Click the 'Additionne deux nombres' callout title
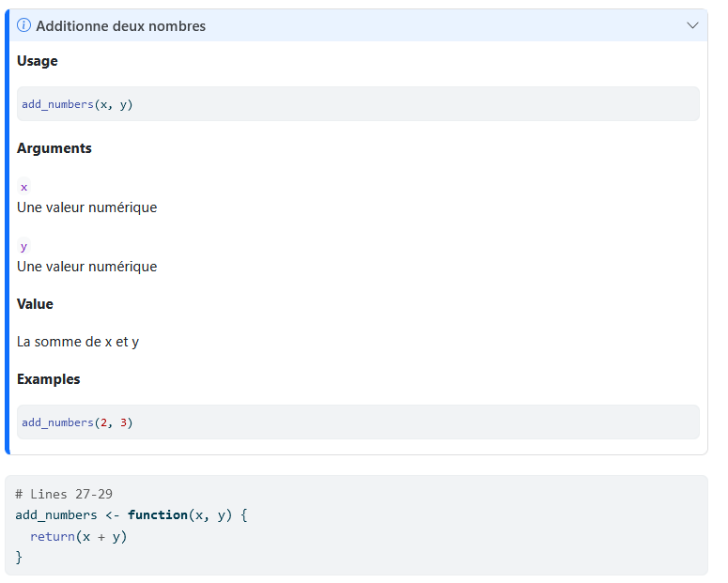This screenshot has width=728, height=583. (120, 26)
